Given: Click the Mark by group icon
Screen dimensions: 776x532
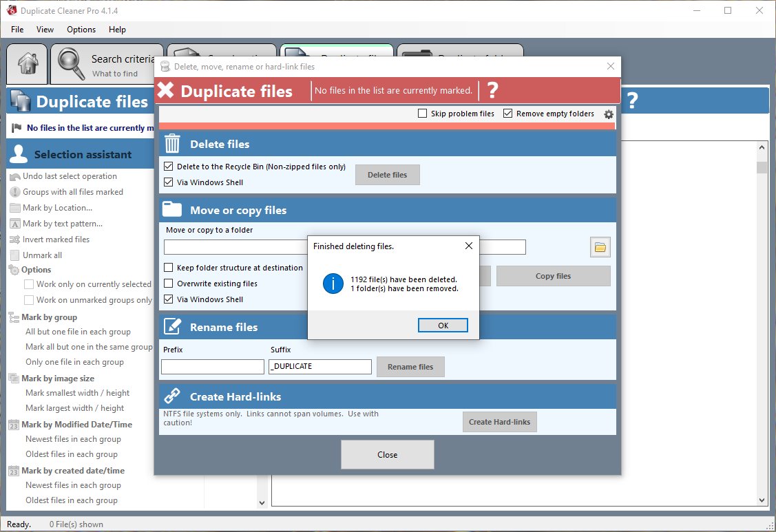Looking at the screenshot, I should click(14, 317).
